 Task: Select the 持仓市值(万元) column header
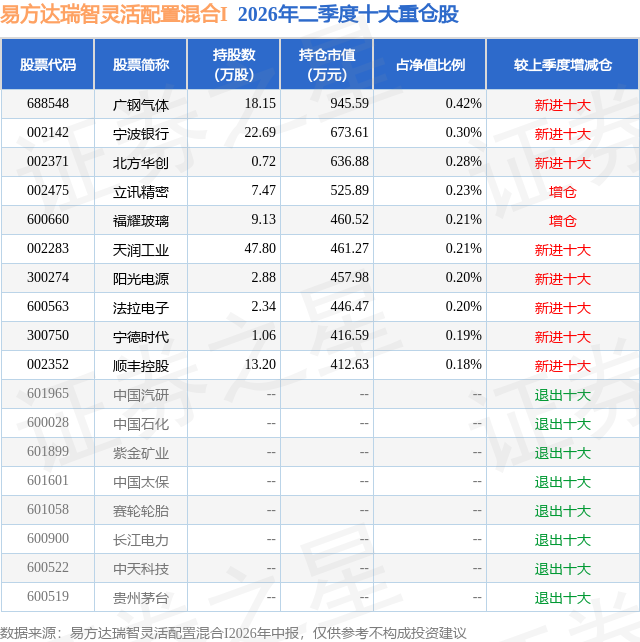[x=327, y=65]
